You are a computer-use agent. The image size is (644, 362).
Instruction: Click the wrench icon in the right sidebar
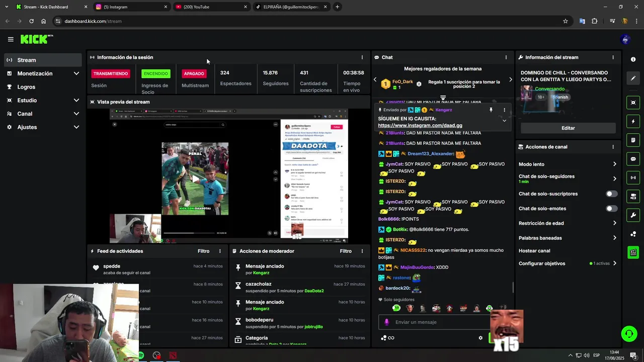633,215
